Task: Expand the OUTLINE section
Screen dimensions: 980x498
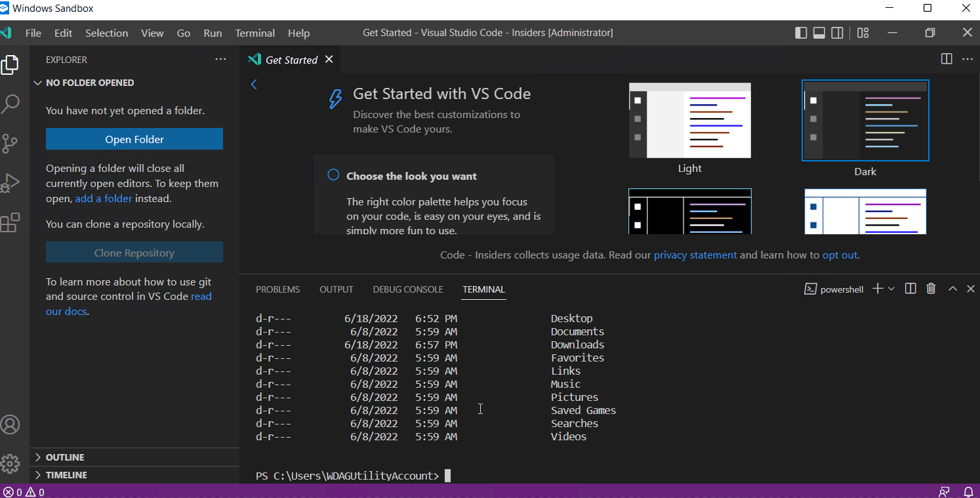Action: click(65, 457)
